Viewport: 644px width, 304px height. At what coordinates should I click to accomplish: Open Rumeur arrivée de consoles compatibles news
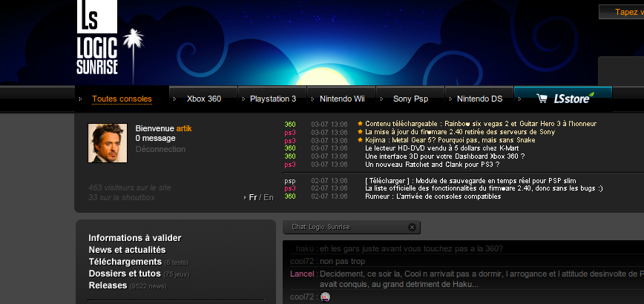[433, 196]
